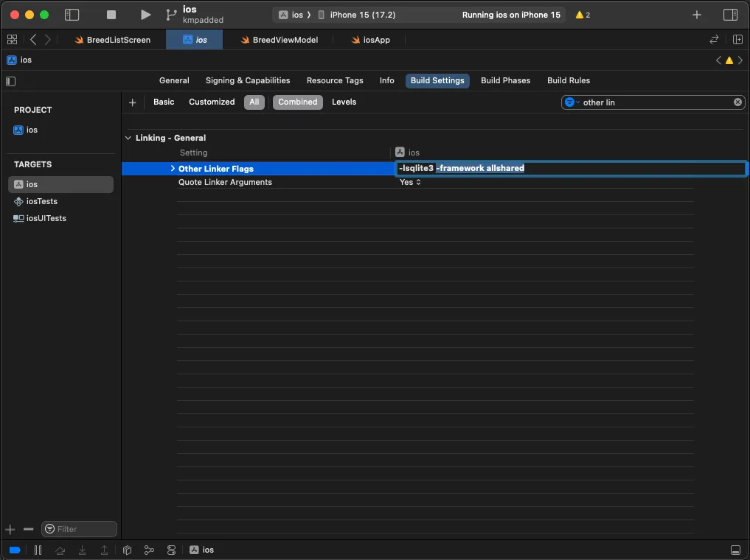Switch to the ios project tab
Image resolution: width=750 pixels, height=560 pixels.
[x=195, y=40]
